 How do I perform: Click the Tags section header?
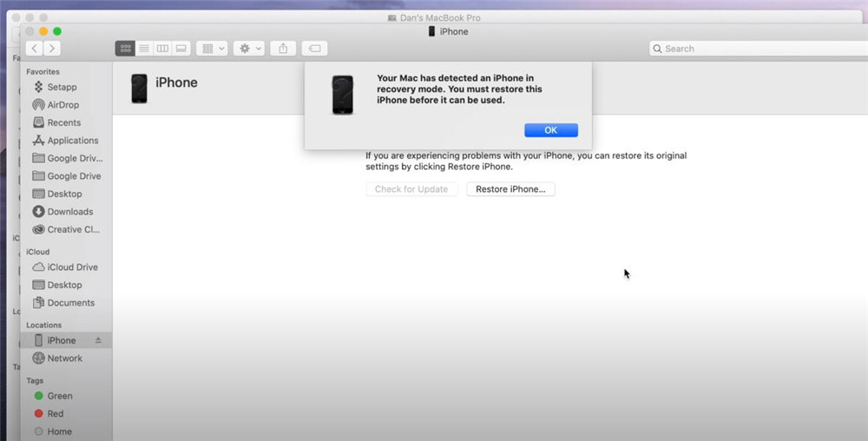coord(35,380)
